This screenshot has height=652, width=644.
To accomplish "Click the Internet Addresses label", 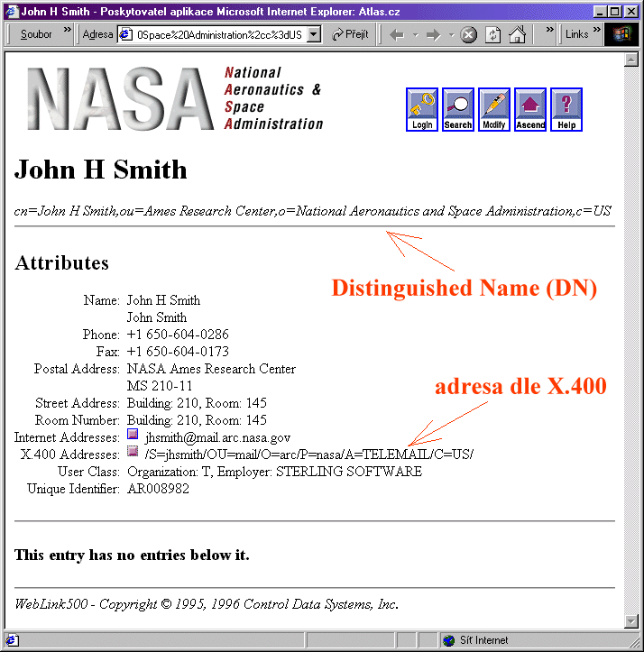I will tap(67, 437).
